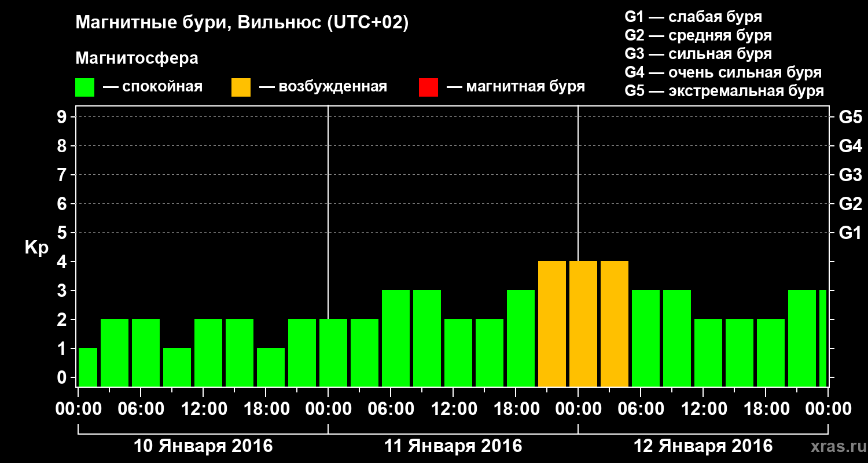Click the 'Магнитосфера' legend heading

137,58
